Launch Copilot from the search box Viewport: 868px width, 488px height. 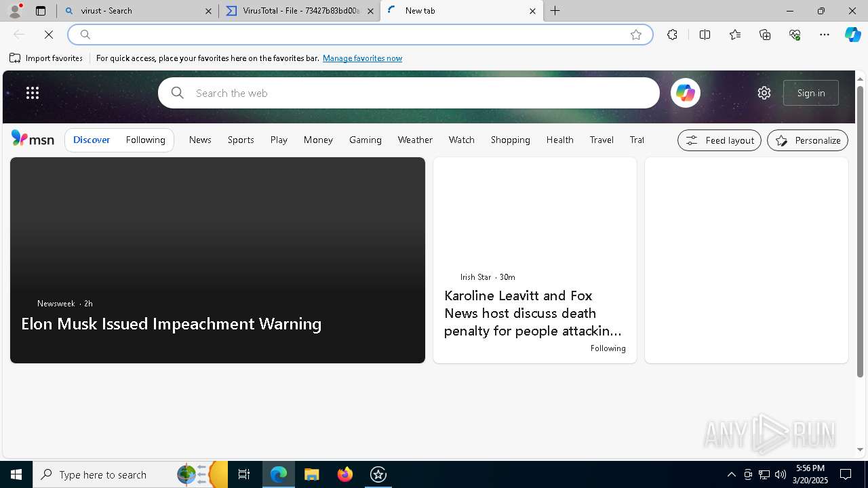pyautogui.click(x=685, y=93)
